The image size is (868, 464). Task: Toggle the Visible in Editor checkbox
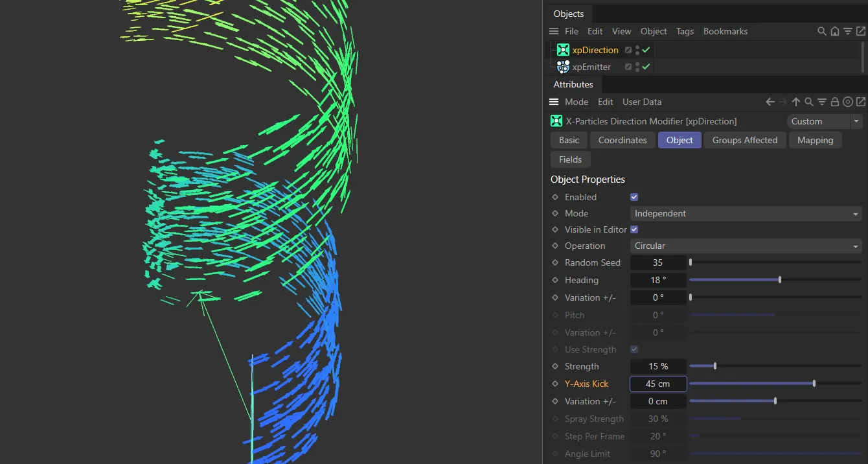[x=634, y=229]
